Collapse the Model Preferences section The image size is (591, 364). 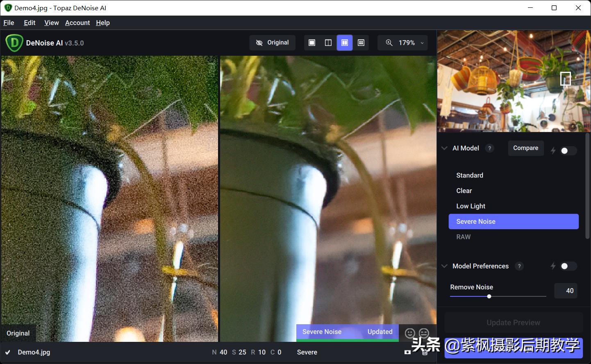point(444,266)
